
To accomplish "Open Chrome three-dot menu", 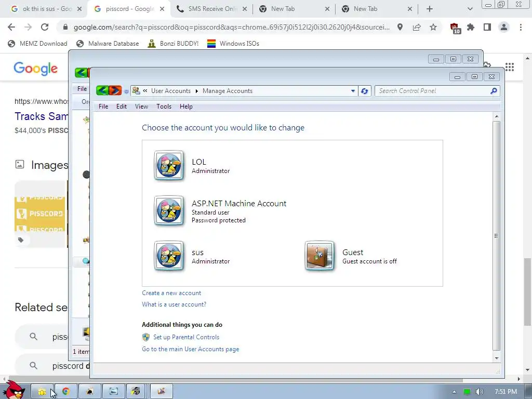I will click(x=521, y=27).
